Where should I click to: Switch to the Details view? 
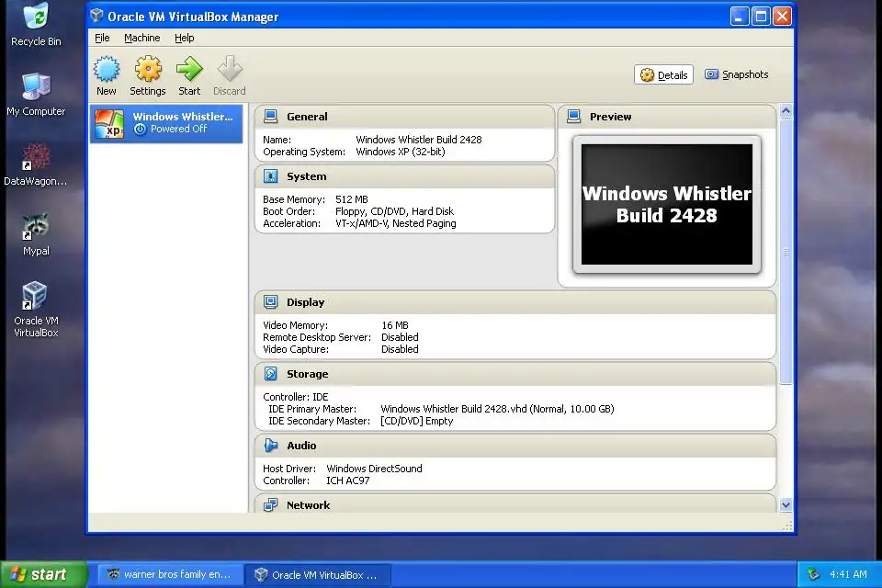coord(663,74)
